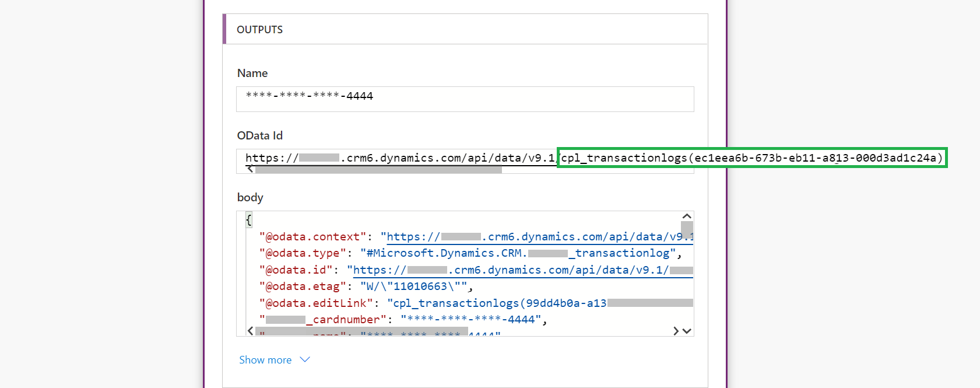Click scroll-up arrow in body box

point(687,216)
